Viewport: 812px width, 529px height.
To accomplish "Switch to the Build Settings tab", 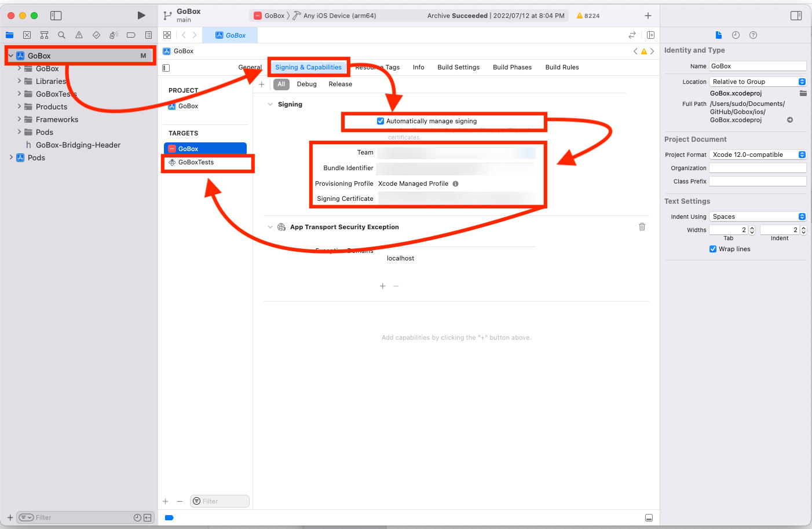I will (459, 68).
